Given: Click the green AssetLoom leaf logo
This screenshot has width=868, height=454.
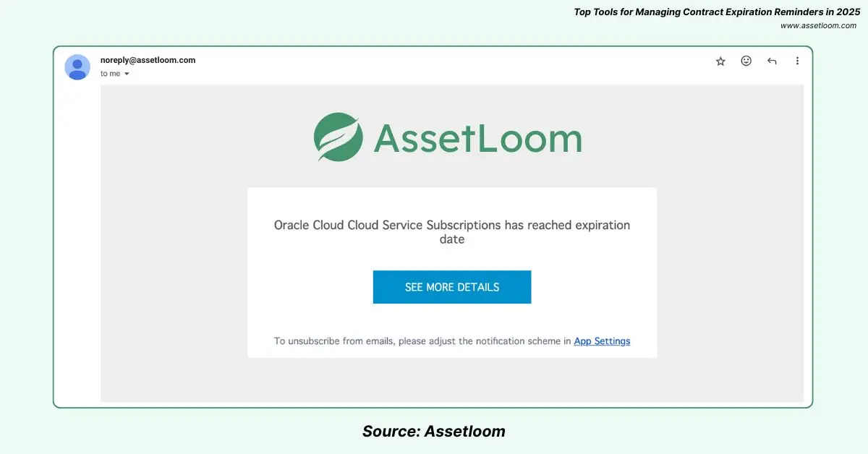Looking at the screenshot, I should coord(339,137).
